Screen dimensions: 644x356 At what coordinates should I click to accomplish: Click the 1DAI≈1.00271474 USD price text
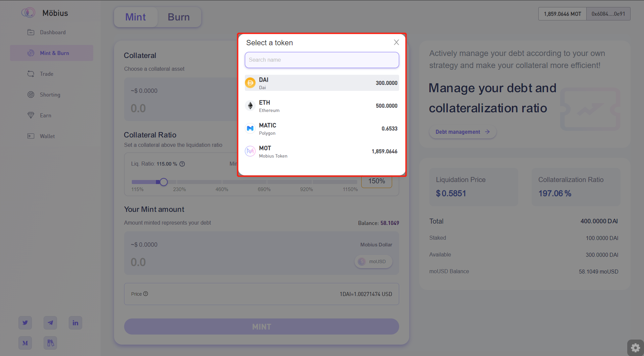(366, 294)
